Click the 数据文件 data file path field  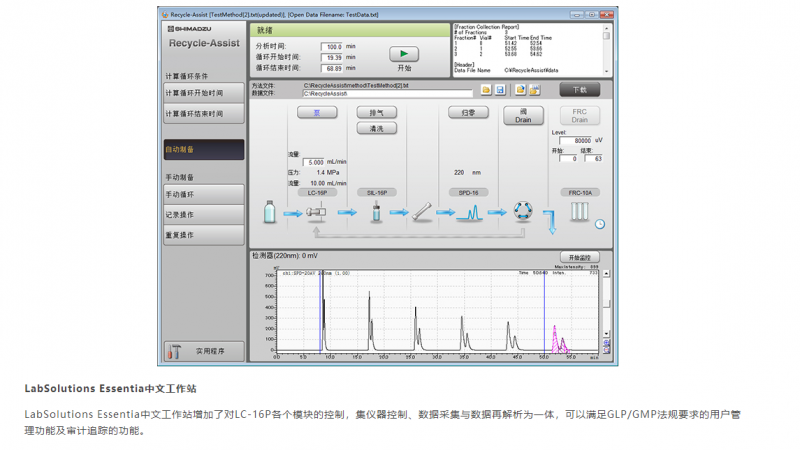click(388, 94)
